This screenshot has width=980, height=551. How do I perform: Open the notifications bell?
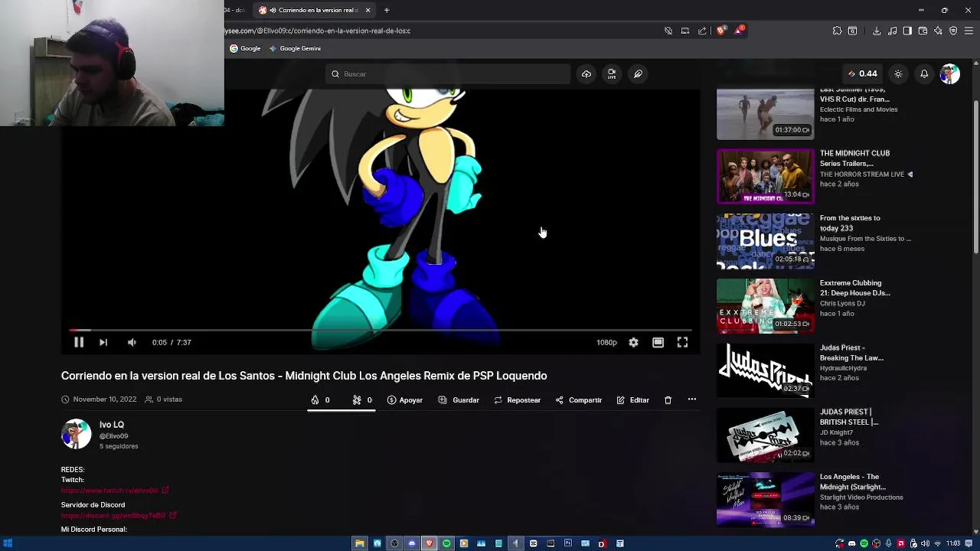click(924, 74)
